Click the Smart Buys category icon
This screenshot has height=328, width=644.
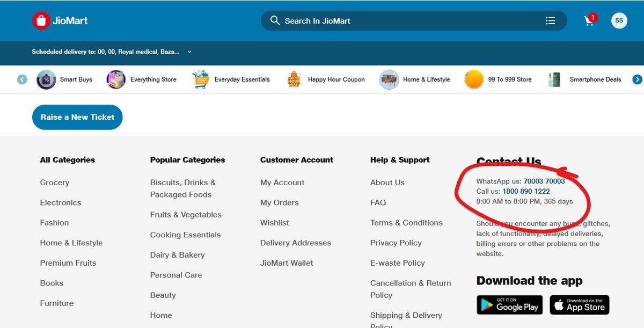click(x=46, y=79)
